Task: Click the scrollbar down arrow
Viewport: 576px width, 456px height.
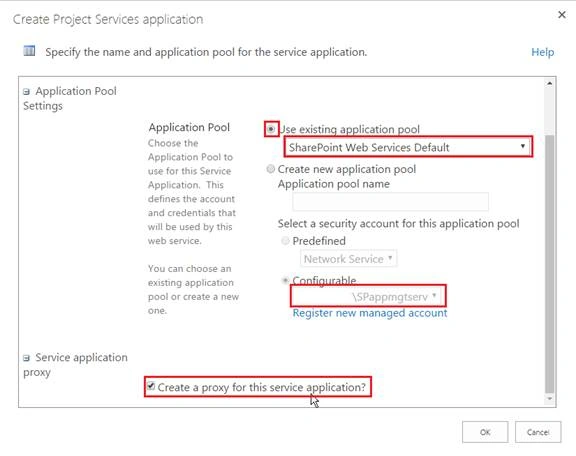Action: 549,399
